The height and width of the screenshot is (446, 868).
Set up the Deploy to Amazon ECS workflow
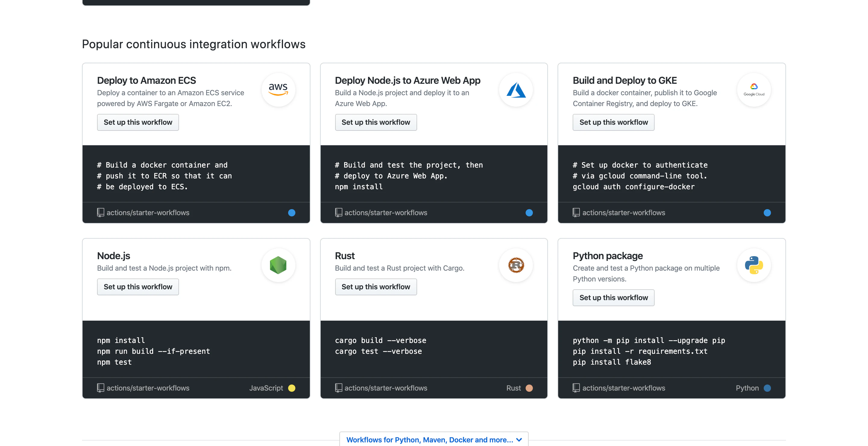[x=138, y=122]
